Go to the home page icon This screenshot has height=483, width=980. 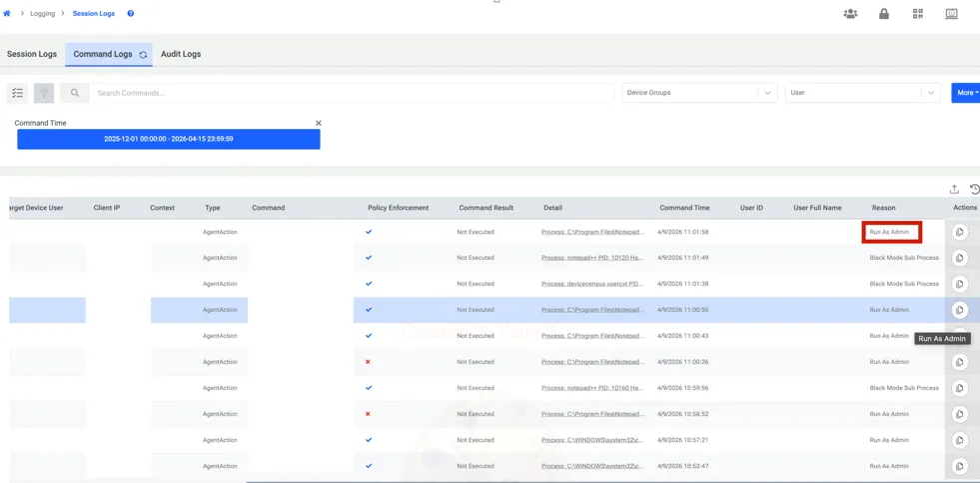pos(7,13)
